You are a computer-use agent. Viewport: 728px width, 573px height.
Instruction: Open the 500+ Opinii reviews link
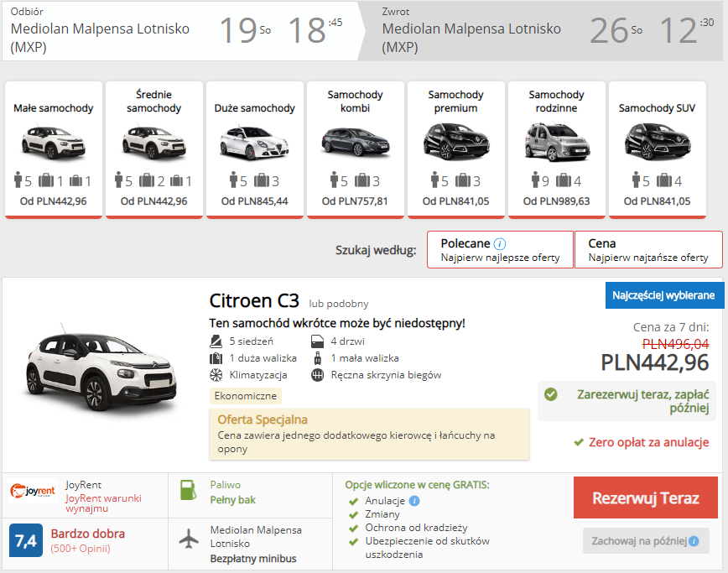(x=81, y=549)
